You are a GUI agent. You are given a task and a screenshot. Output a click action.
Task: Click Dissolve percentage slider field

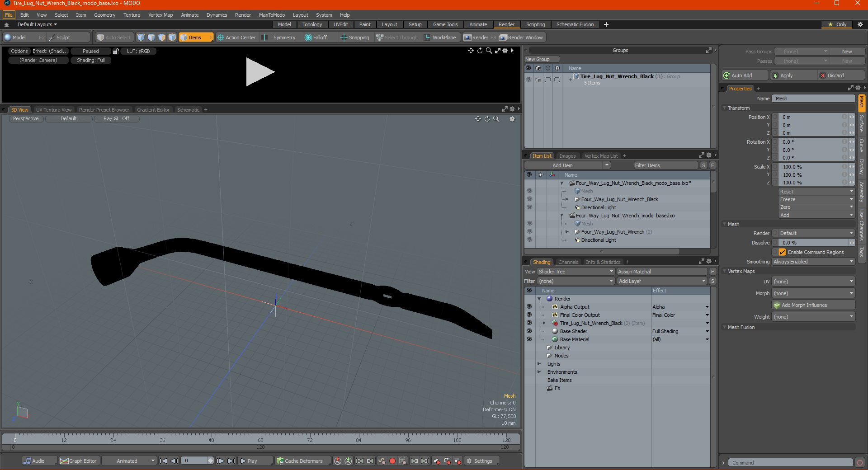pyautogui.click(x=813, y=243)
